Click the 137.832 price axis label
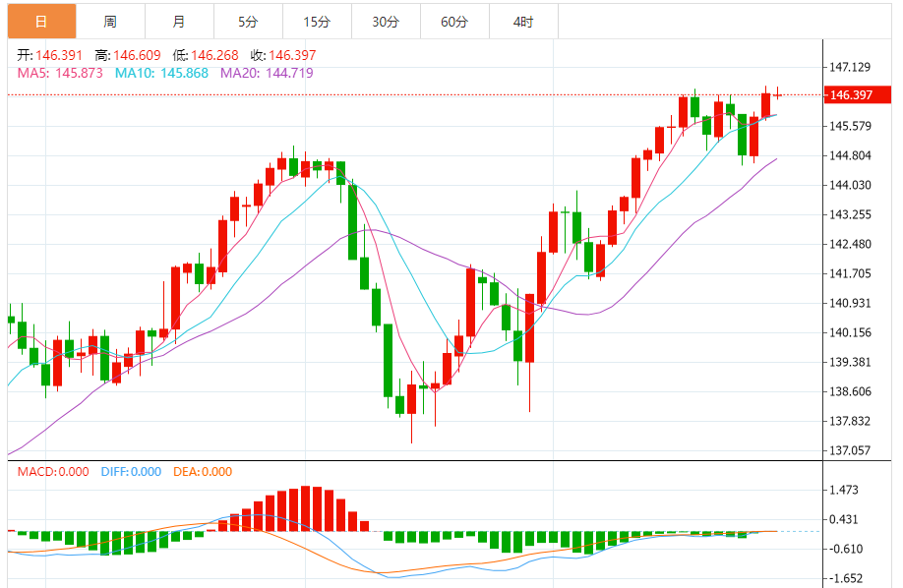 (x=850, y=422)
